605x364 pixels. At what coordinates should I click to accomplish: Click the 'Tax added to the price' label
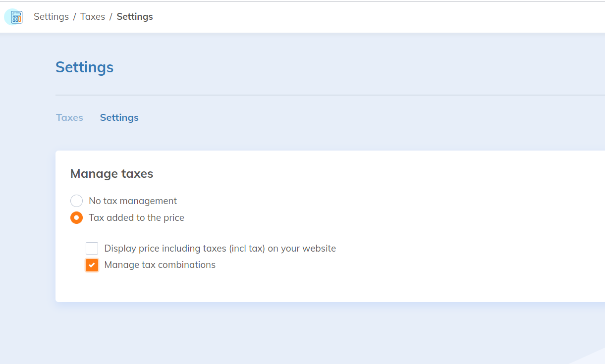point(136,218)
